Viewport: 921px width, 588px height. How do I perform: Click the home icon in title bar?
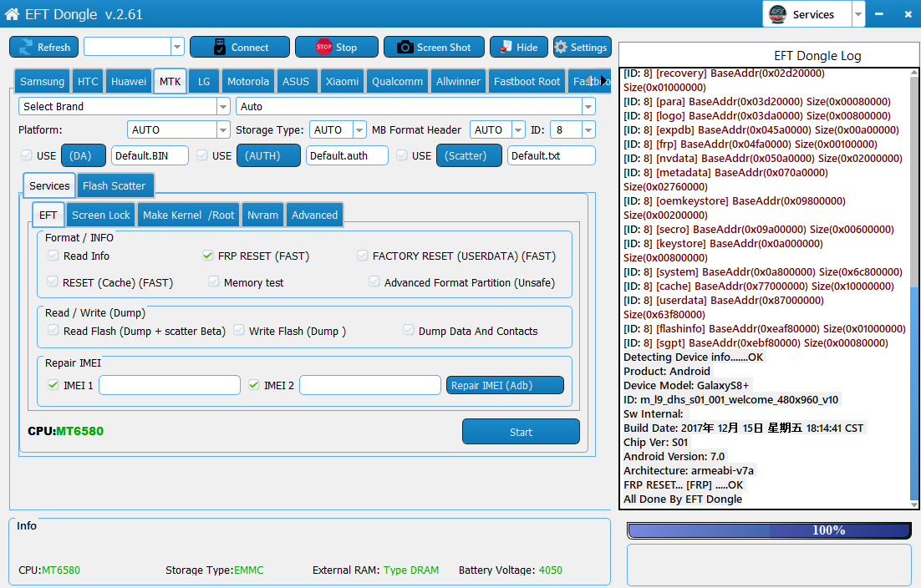[13, 14]
